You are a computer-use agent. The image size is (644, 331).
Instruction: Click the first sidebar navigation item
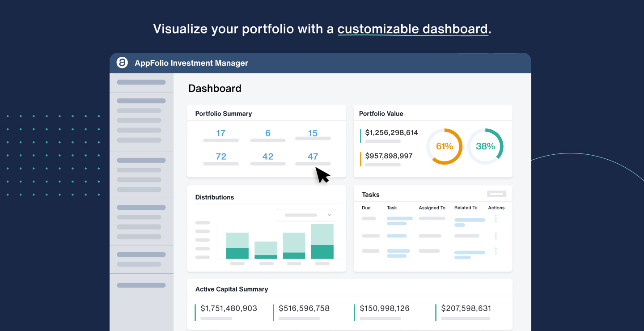(141, 82)
